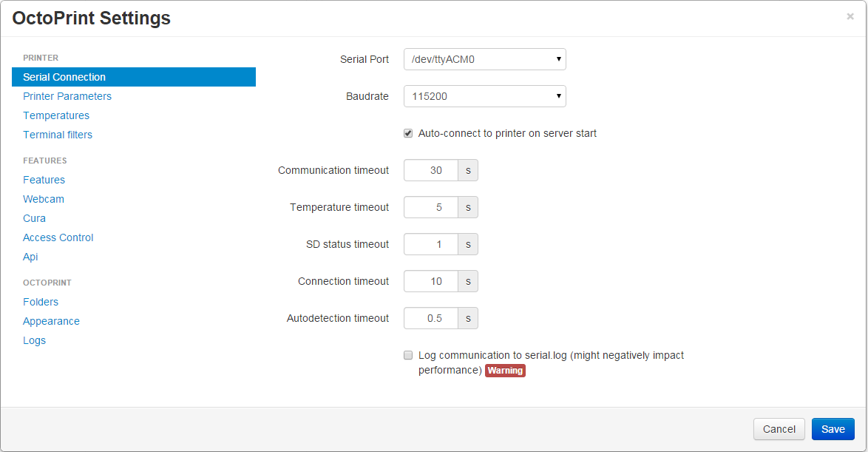Viewport: 868px width, 452px height.
Task: Click the Communication timeout input field
Action: [x=431, y=170]
